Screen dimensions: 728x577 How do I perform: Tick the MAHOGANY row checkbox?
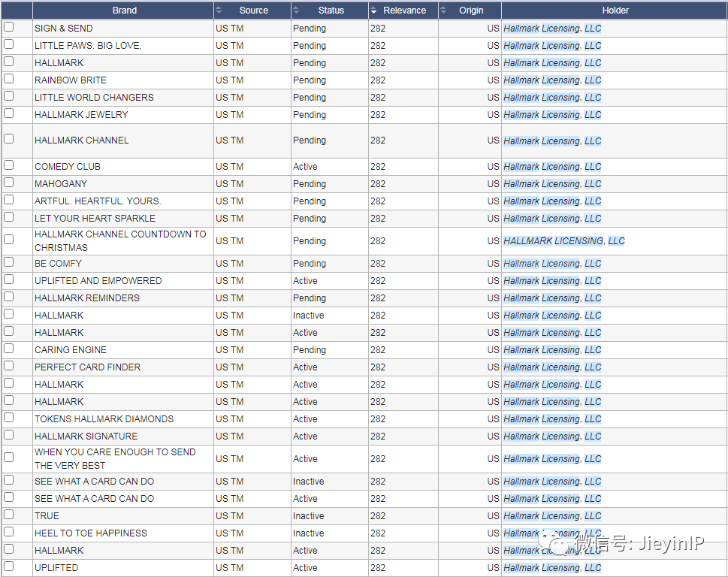[x=9, y=182]
